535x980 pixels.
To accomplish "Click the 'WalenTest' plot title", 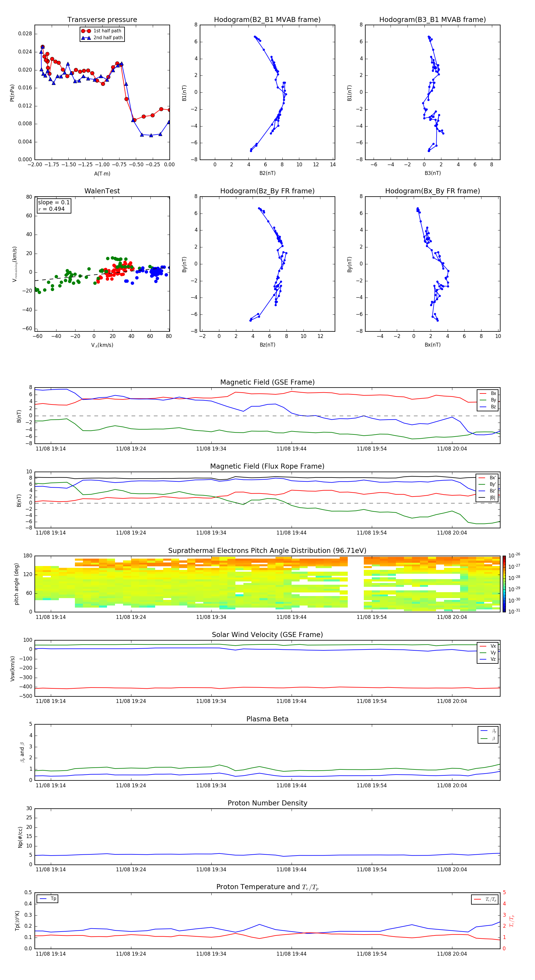I will pos(102,191).
